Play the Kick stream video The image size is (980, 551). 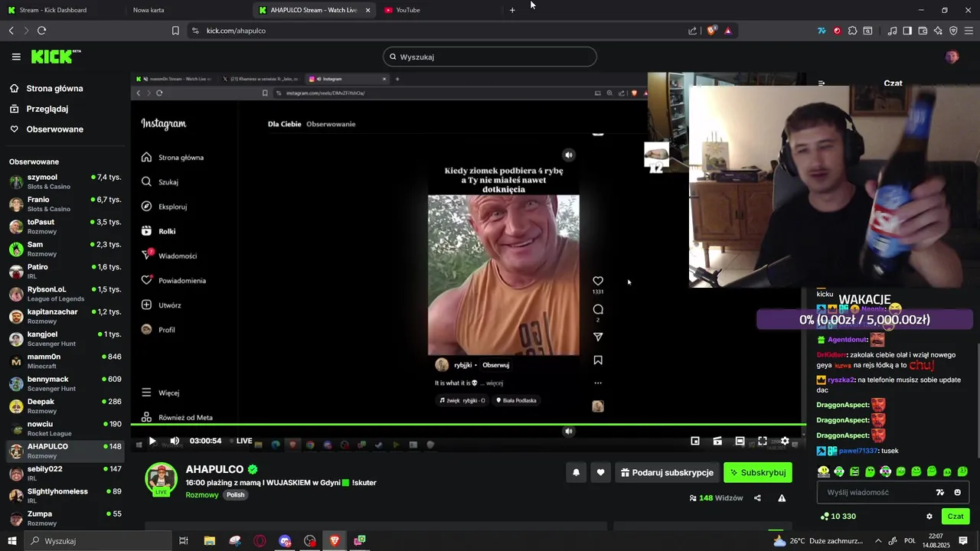tap(152, 441)
